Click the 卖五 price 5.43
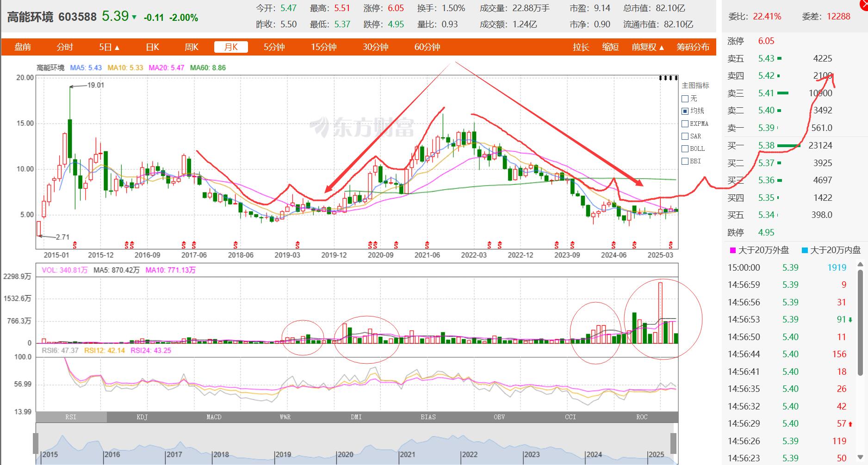868x465 pixels. [x=766, y=58]
